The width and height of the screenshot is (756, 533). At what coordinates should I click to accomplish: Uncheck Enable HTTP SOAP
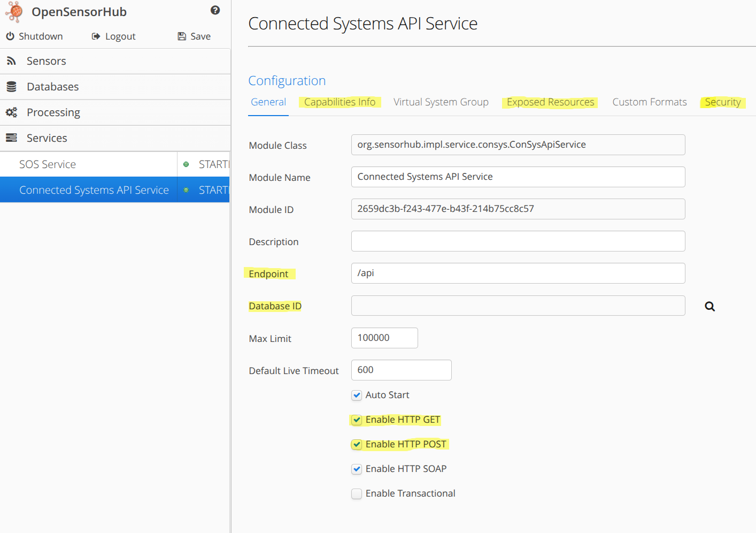click(x=357, y=469)
